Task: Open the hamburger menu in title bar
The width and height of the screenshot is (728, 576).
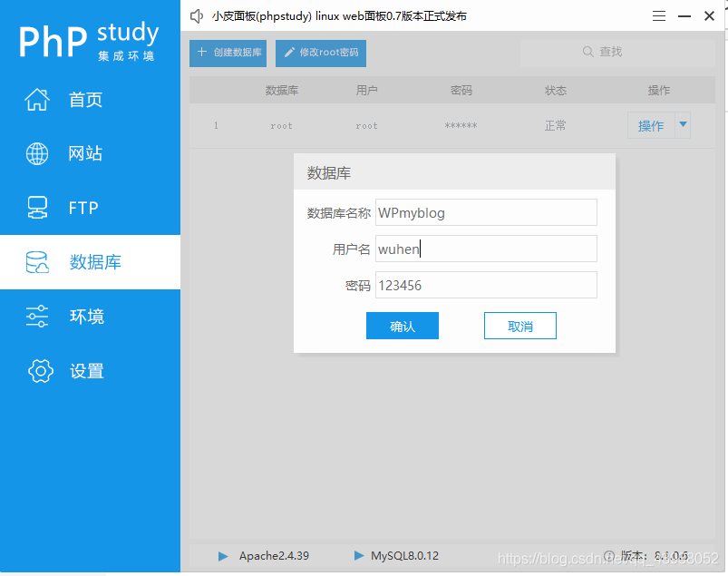Action: tap(659, 16)
